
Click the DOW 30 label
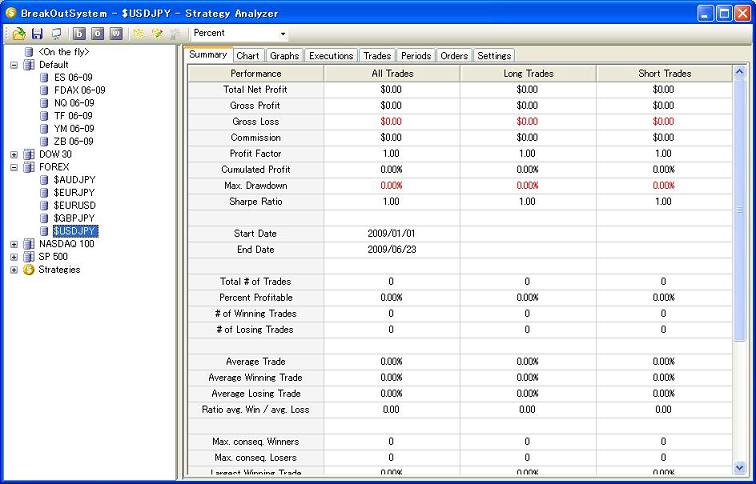click(55, 154)
